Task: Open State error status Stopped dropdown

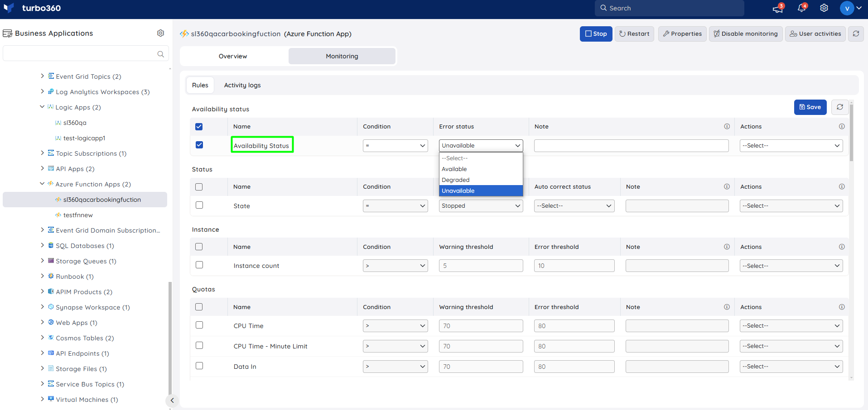Action: click(x=481, y=206)
